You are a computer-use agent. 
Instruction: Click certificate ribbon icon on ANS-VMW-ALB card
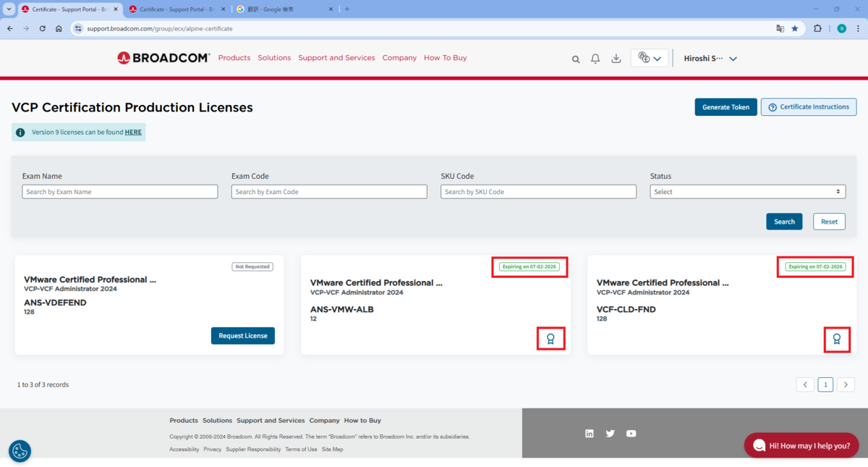(550, 338)
